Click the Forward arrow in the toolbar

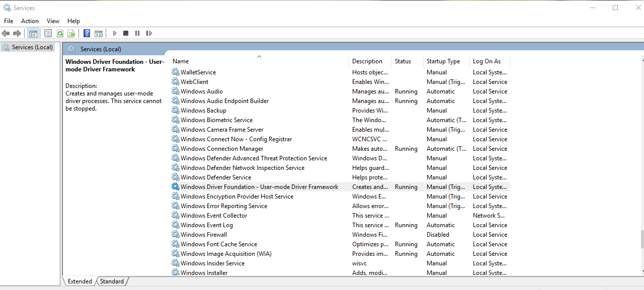17,33
